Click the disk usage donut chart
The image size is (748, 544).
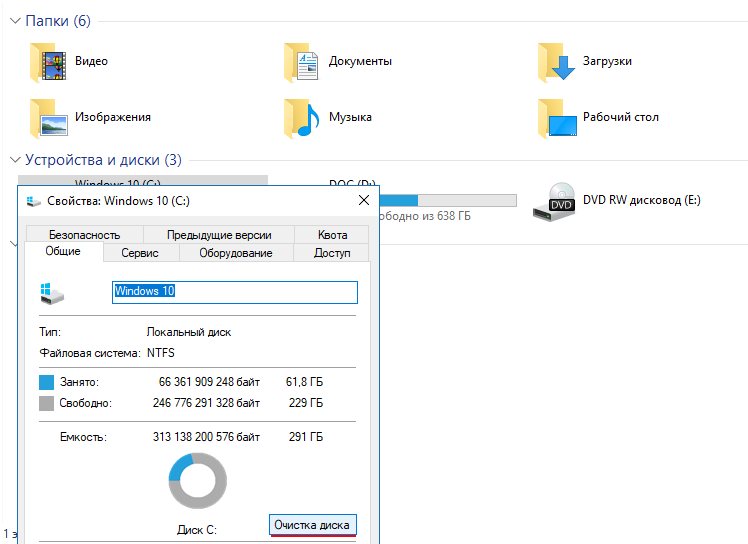tap(197, 481)
